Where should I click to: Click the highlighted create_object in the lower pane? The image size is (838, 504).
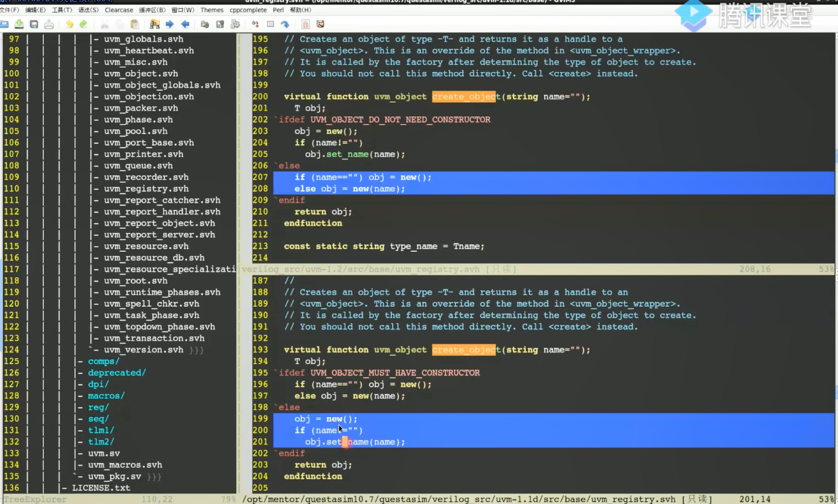tap(464, 350)
